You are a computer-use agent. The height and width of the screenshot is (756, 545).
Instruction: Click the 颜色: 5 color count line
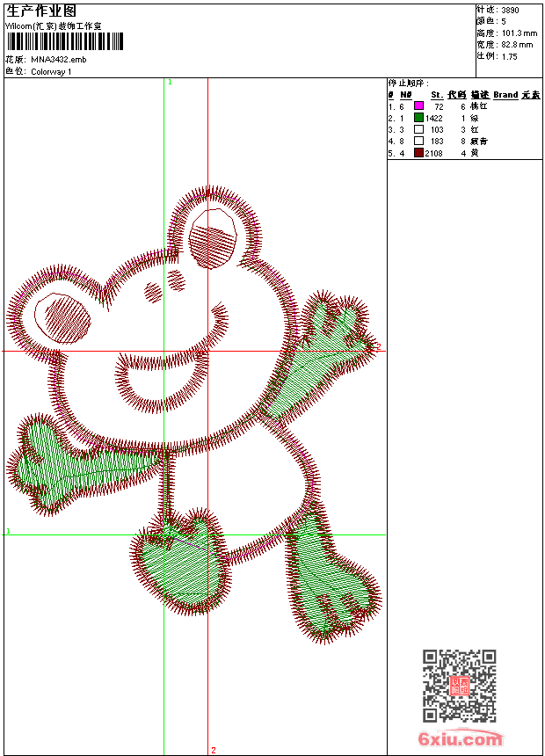pos(491,22)
